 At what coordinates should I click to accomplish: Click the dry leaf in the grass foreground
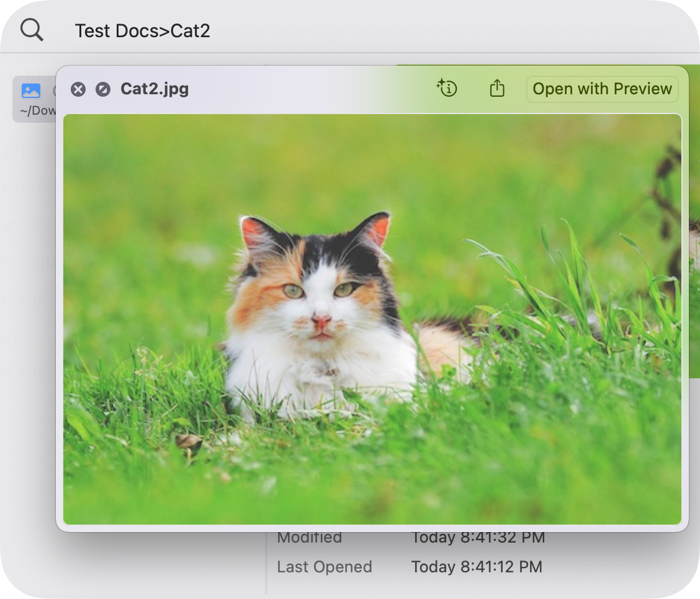pyautogui.click(x=189, y=441)
